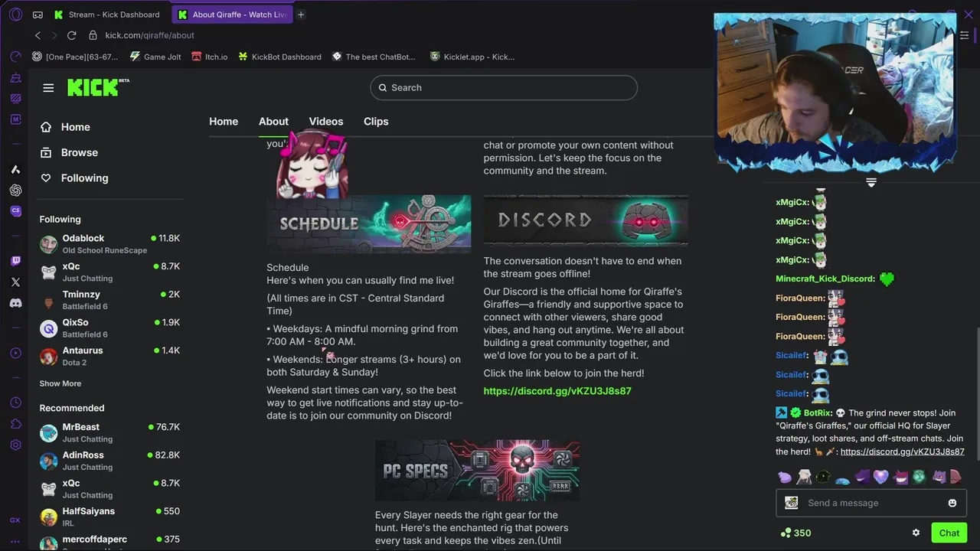Click the DISCORD banner image
This screenshot has width=980, height=551.
pos(586,220)
